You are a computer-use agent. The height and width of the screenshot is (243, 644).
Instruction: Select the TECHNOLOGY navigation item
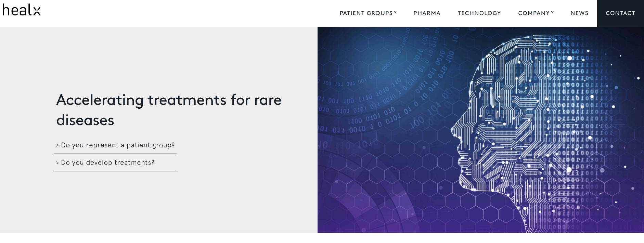tap(479, 13)
